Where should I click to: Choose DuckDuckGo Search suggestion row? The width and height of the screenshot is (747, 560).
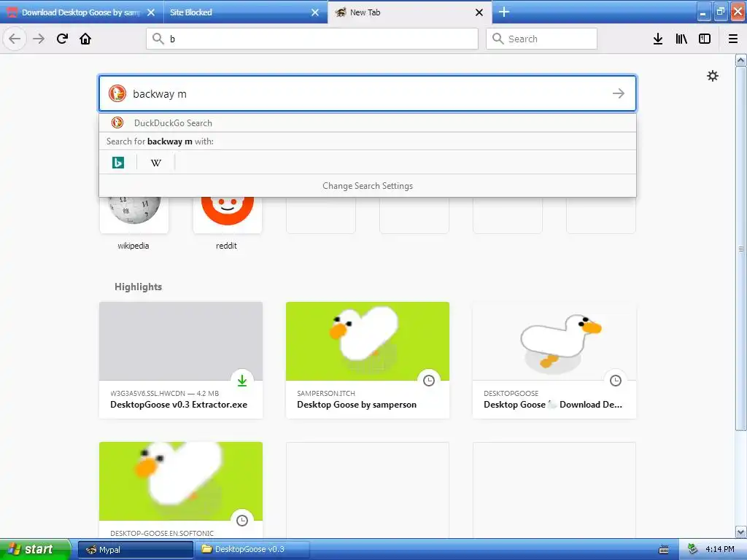pos(368,122)
